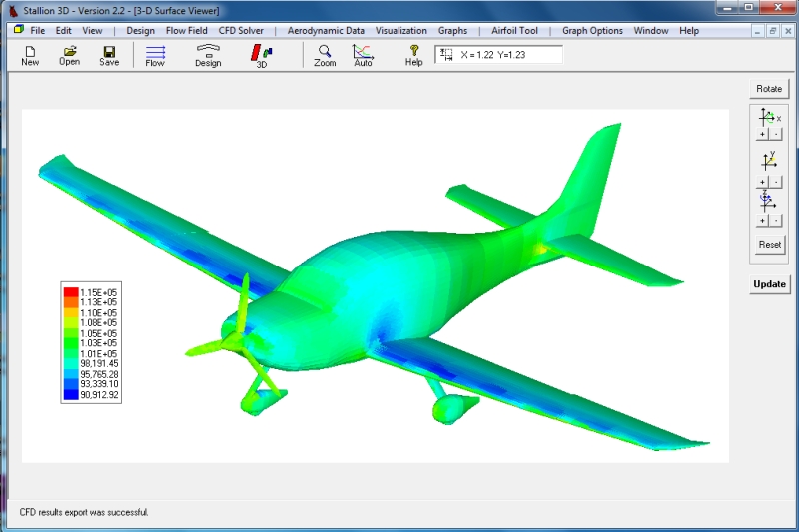799x532 pixels.
Task: Click the Auto scale toolbar icon
Action: point(363,55)
